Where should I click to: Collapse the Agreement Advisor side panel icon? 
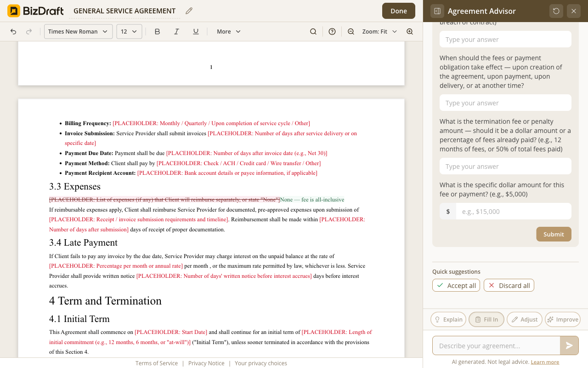(437, 11)
